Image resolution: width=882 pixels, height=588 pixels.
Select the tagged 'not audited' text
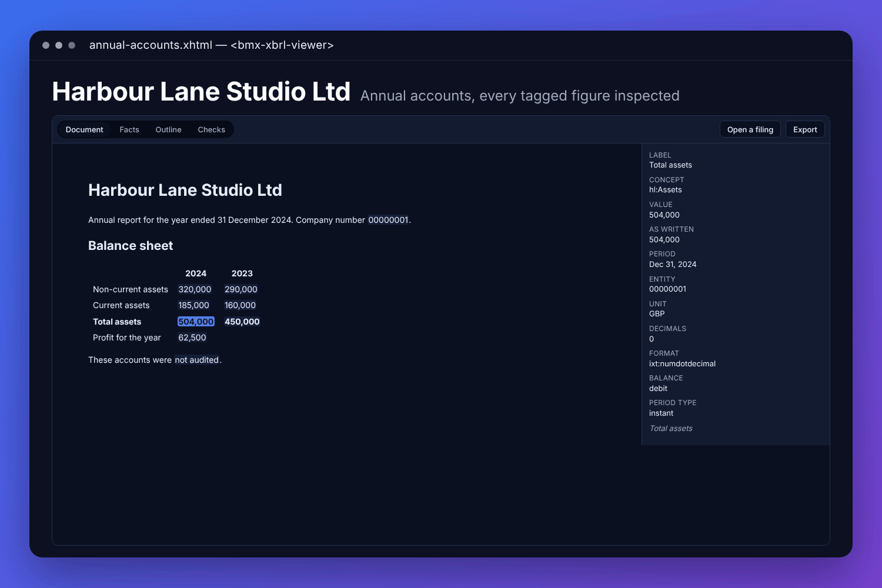tap(196, 360)
